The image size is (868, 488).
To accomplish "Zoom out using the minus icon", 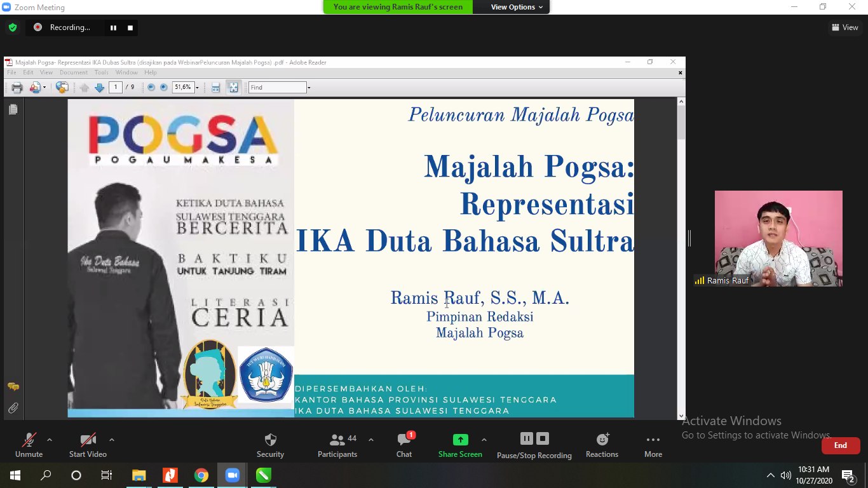I will (151, 87).
